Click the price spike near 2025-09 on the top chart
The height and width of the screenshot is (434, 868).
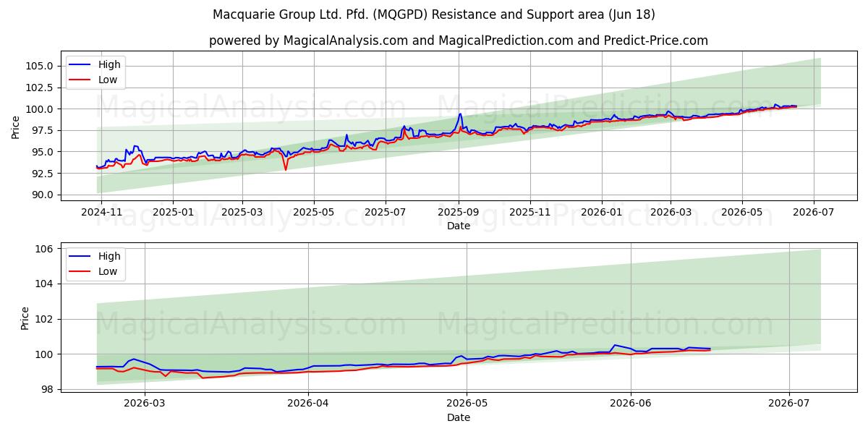coord(459,114)
